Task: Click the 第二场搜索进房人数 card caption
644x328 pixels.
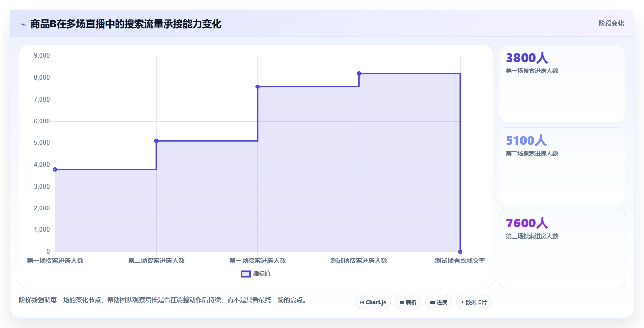Action: click(532, 154)
